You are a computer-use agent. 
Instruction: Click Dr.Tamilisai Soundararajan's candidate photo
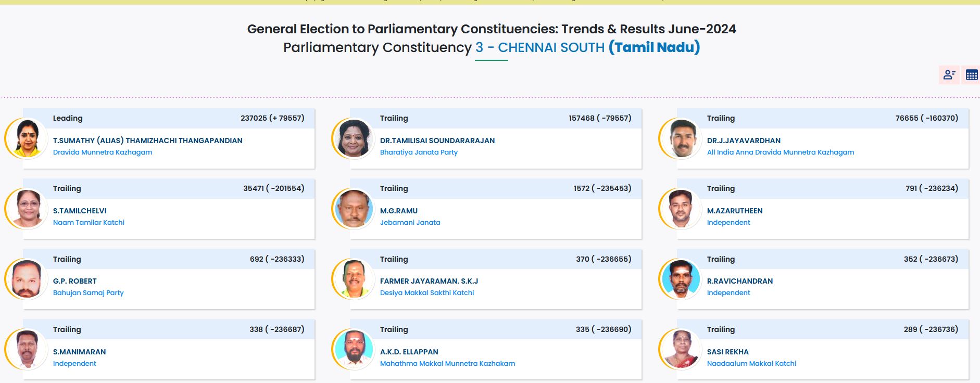point(354,141)
